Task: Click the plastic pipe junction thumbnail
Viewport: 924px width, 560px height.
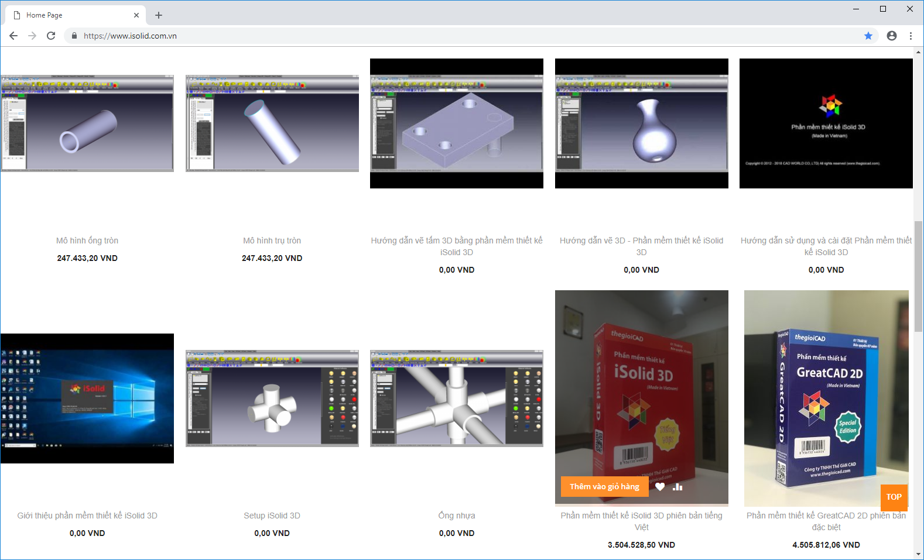Action: (x=457, y=398)
